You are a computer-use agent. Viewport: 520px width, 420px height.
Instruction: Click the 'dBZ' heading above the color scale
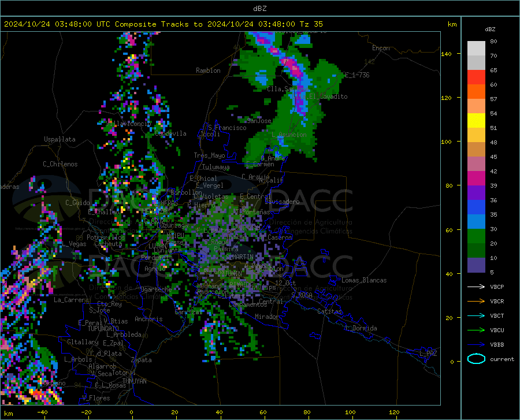(490, 29)
